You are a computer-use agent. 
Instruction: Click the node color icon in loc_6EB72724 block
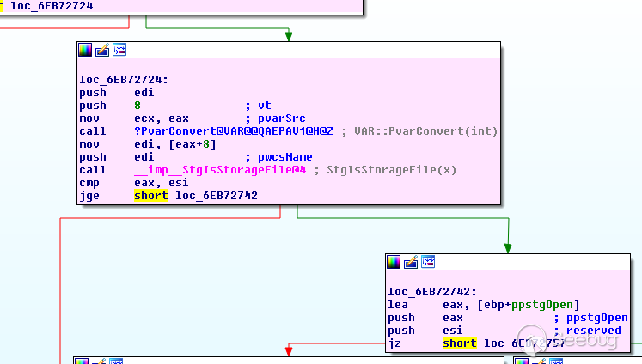click(85, 50)
